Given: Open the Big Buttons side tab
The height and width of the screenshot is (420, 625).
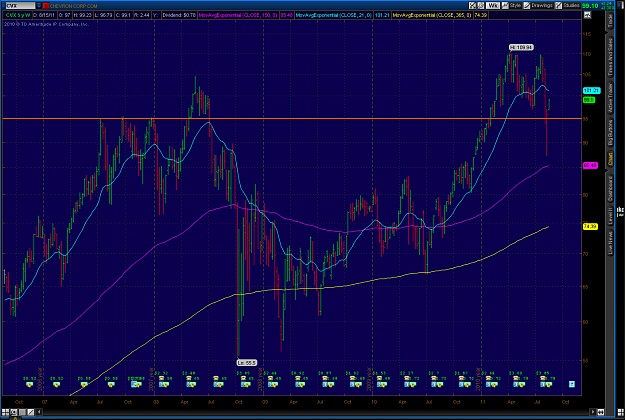Looking at the screenshot, I should tap(610, 133).
